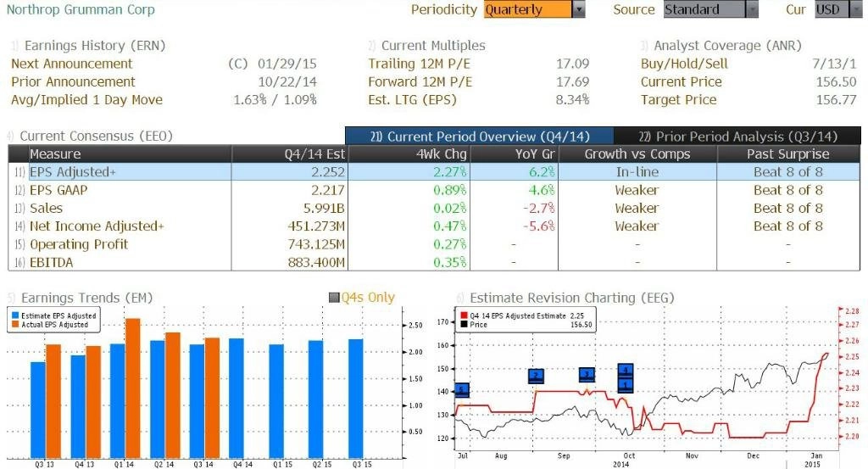Click Forward 12M P/E value 17.69
This screenshot has width=868, height=469.
pyautogui.click(x=572, y=82)
